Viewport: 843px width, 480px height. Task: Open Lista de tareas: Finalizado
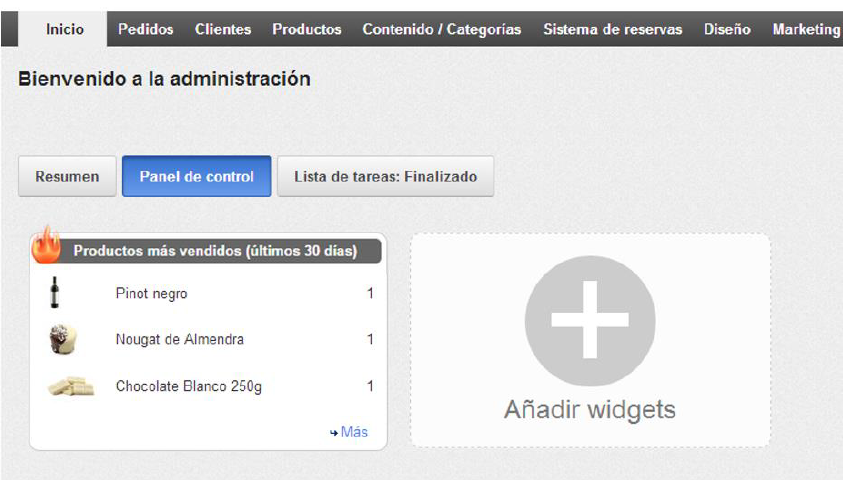pos(385,177)
